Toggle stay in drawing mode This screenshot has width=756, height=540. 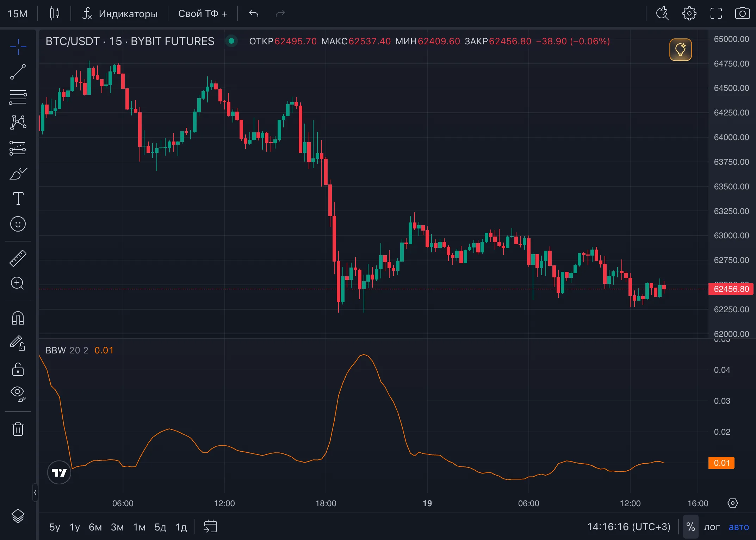click(18, 344)
